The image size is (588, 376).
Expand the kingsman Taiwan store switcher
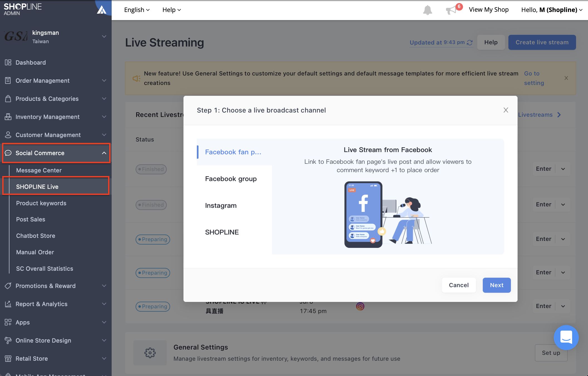pos(104,36)
